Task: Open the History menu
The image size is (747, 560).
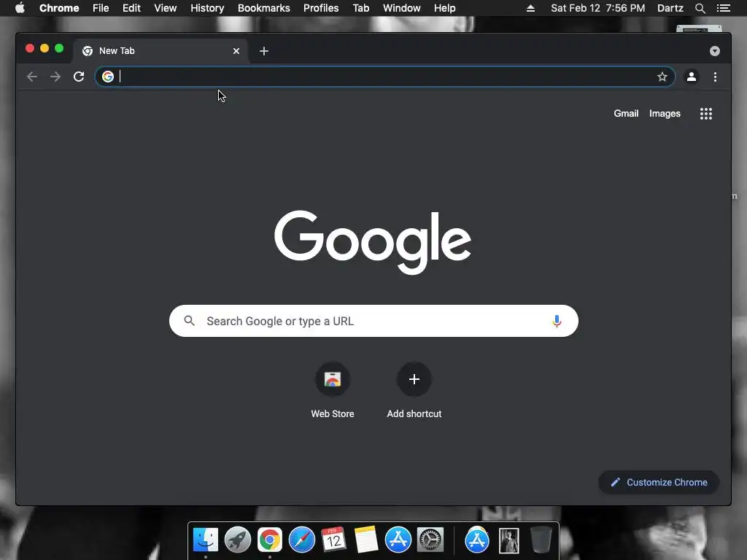Action: (207, 8)
